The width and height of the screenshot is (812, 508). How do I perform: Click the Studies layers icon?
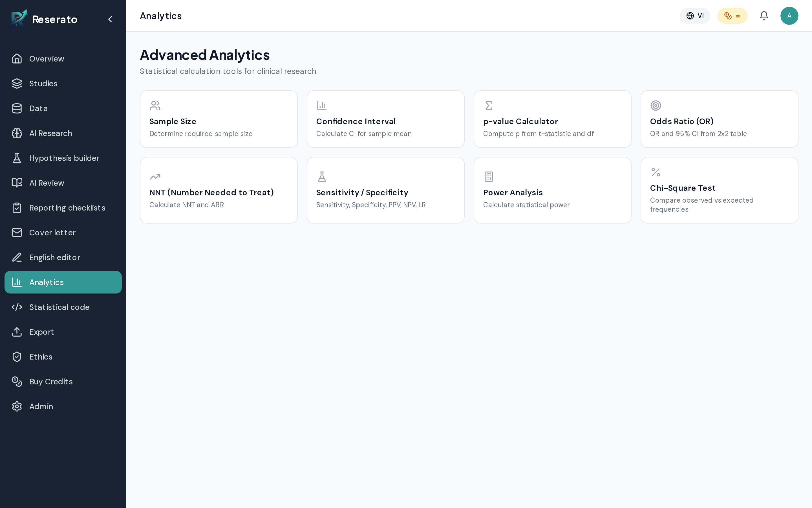pos(17,84)
